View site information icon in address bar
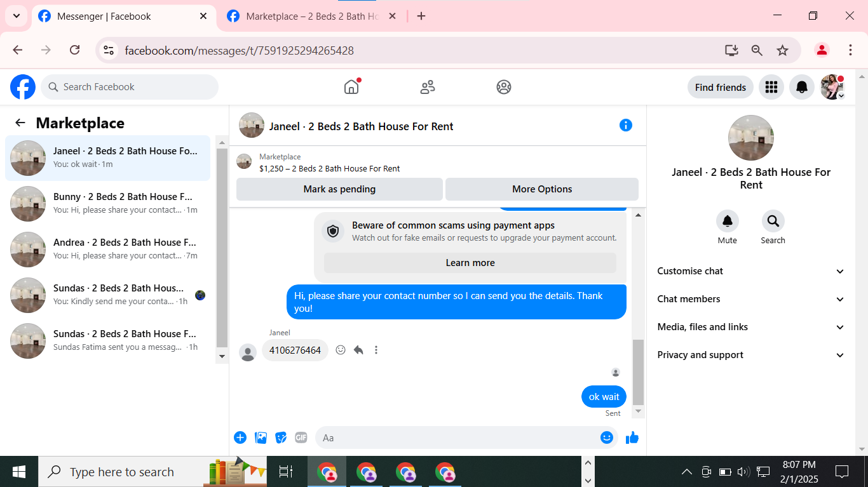Viewport: 868px width, 487px height. [109, 50]
